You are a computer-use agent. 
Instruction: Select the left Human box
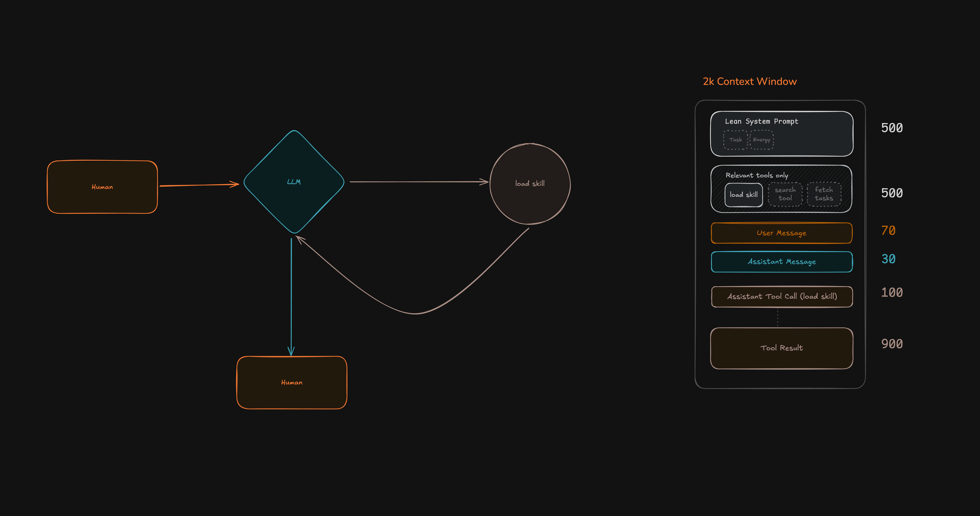102,187
